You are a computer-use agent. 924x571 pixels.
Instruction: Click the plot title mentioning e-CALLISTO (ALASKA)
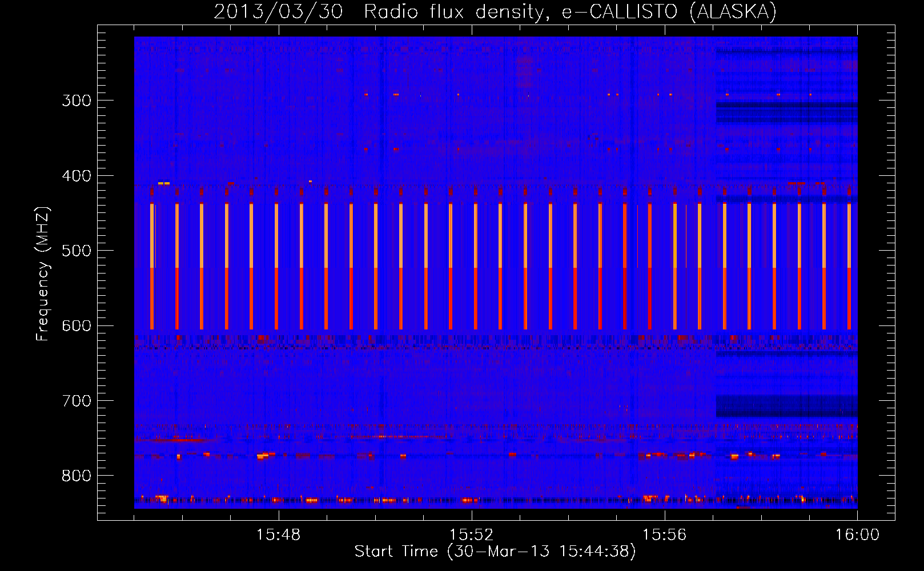[495, 11]
